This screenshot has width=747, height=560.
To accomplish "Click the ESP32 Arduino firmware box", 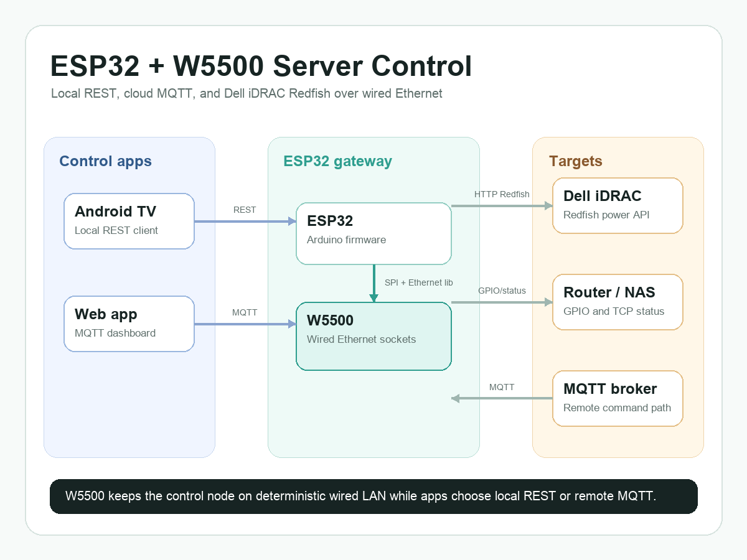I will pos(374,233).
